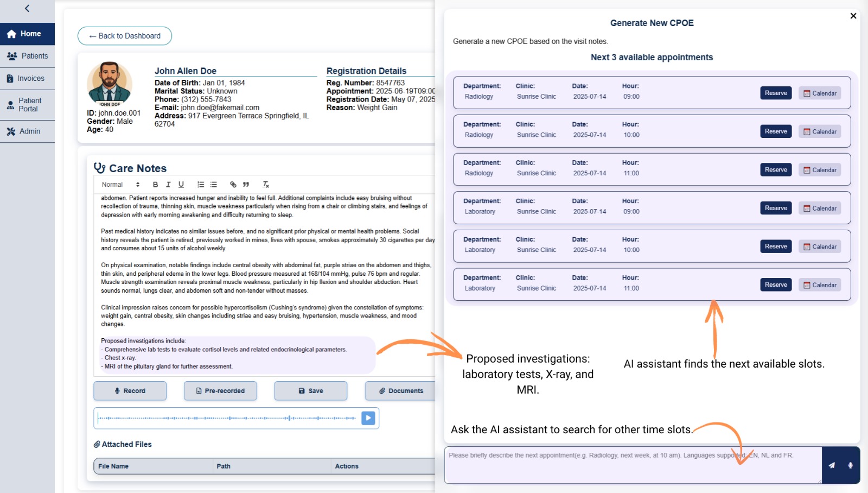The width and height of the screenshot is (868, 493).
Task: Toggle underline formatting in Care Notes editor
Action: click(x=181, y=185)
